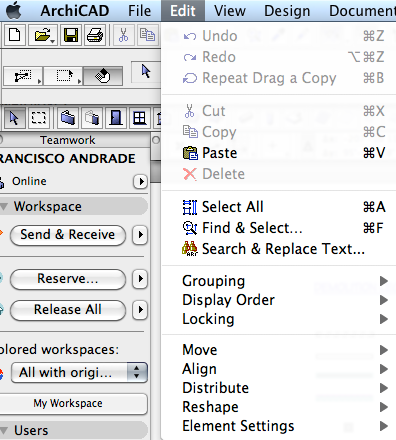Open the File menu

click(139, 11)
